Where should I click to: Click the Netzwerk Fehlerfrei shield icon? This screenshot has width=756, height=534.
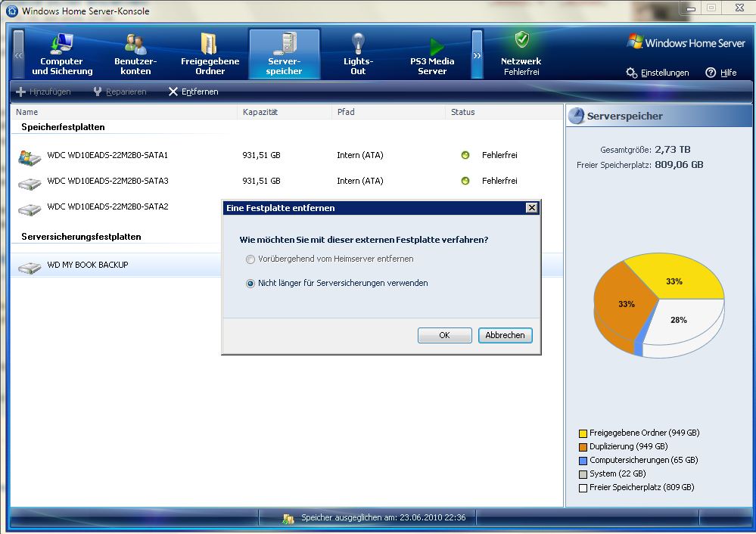point(521,40)
